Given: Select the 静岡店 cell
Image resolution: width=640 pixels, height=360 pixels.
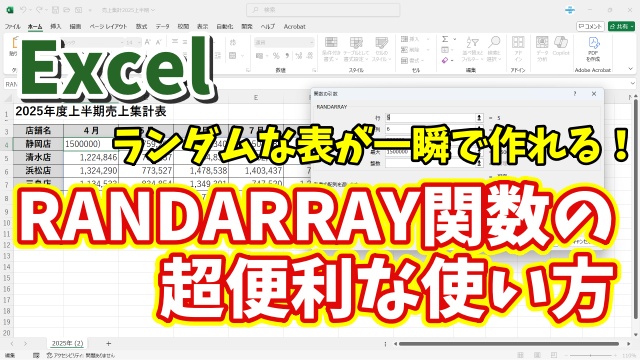Looking at the screenshot, I should (x=38, y=144).
